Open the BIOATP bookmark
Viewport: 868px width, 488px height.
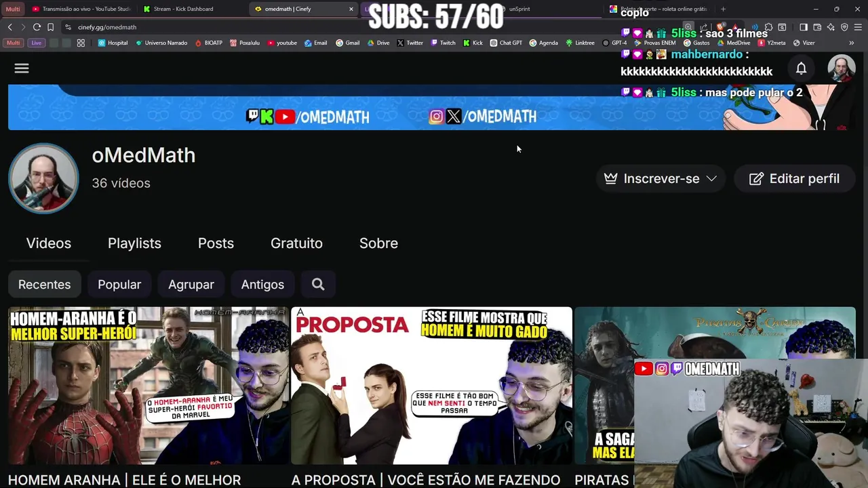[x=209, y=43]
